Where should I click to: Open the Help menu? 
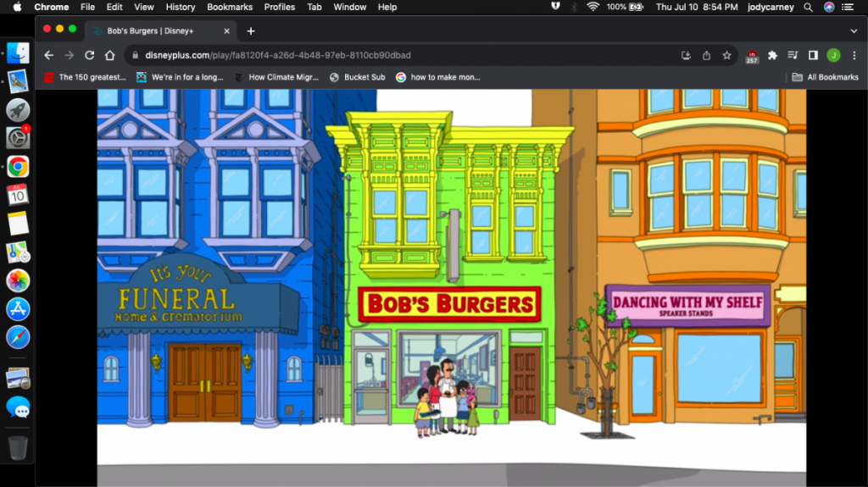pyautogui.click(x=387, y=7)
